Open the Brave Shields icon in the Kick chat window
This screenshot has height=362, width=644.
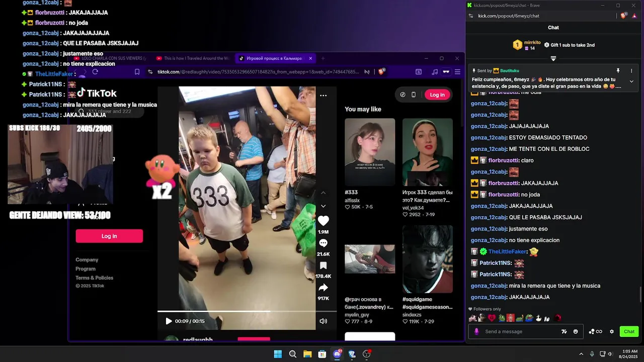click(623, 16)
